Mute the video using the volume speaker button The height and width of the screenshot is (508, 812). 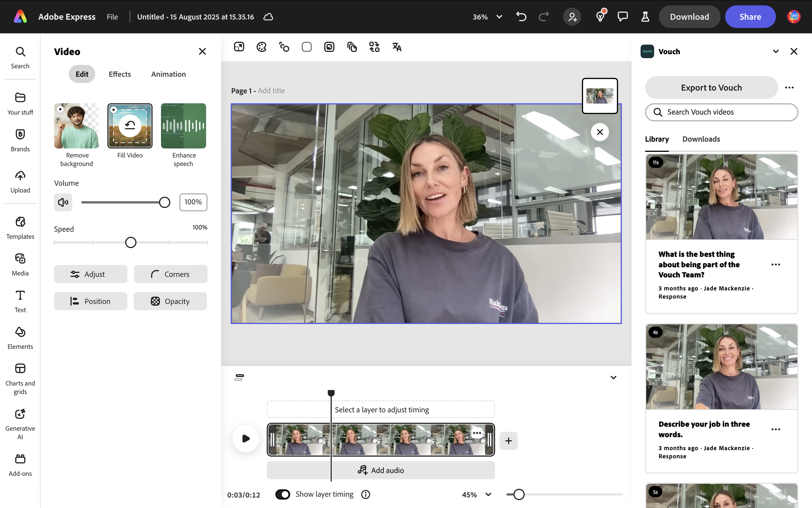pyautogui.click(x=63, y=202)
